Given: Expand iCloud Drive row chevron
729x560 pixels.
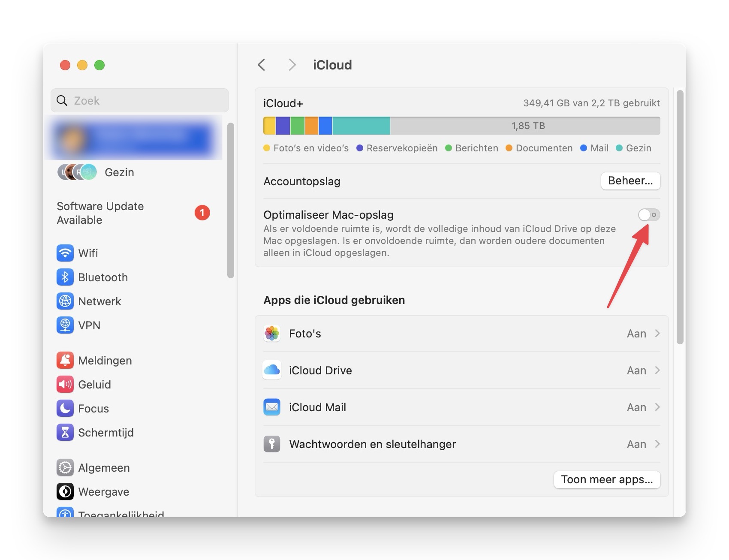Looking at the screenshot, I should pos(657,370).
